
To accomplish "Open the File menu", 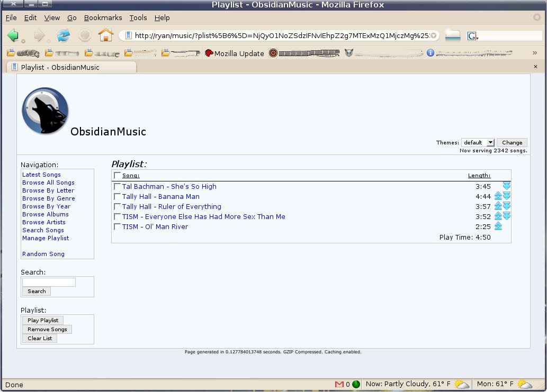I will (x=11, y=18).
